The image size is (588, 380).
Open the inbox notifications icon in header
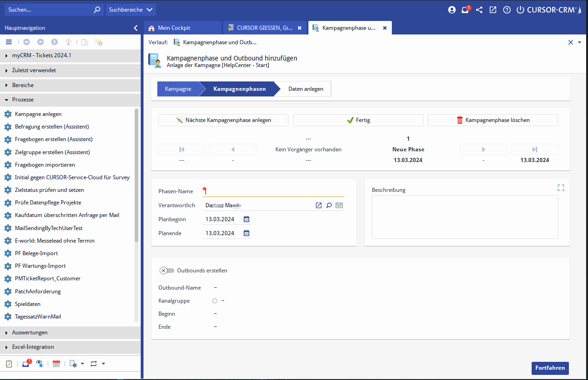pyautogui.click(x=465, y=10)
